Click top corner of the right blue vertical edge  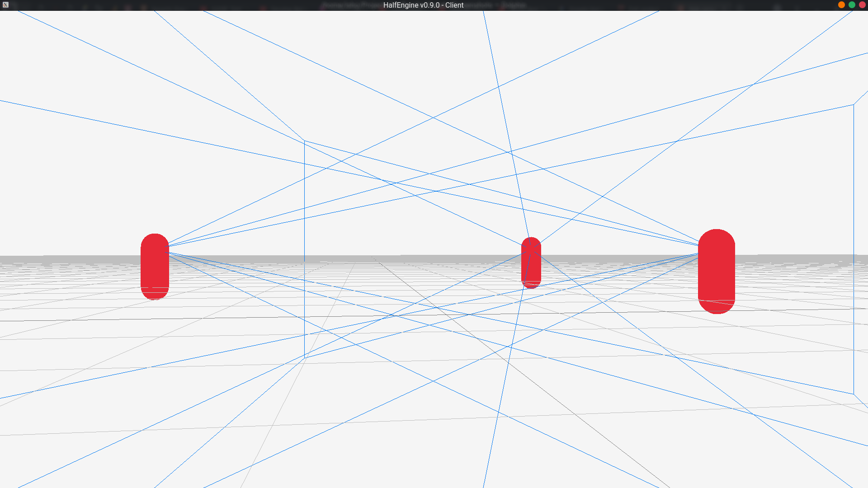[x=854, y=105]
